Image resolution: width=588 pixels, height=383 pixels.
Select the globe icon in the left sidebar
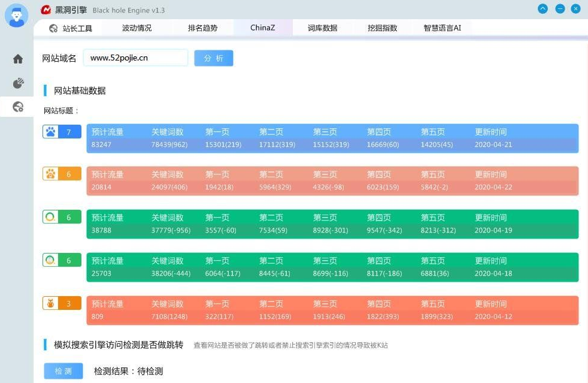click(x=17, y=107)
